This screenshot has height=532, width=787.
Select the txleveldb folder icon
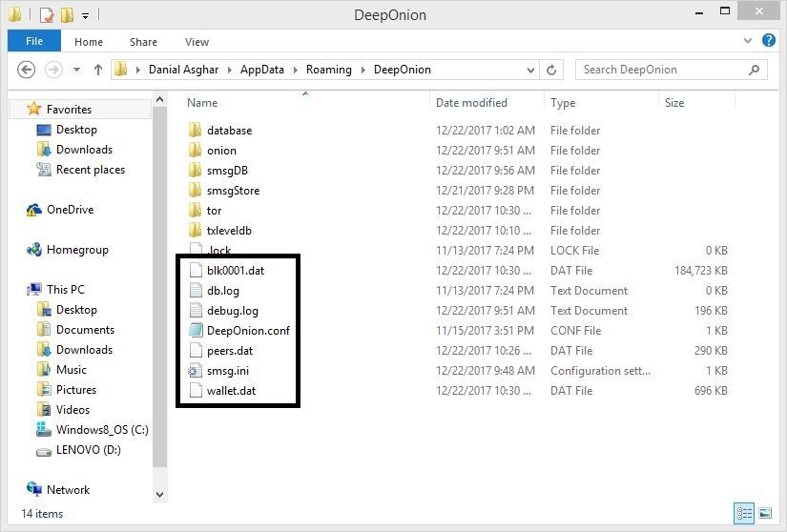tap(196, 230)
